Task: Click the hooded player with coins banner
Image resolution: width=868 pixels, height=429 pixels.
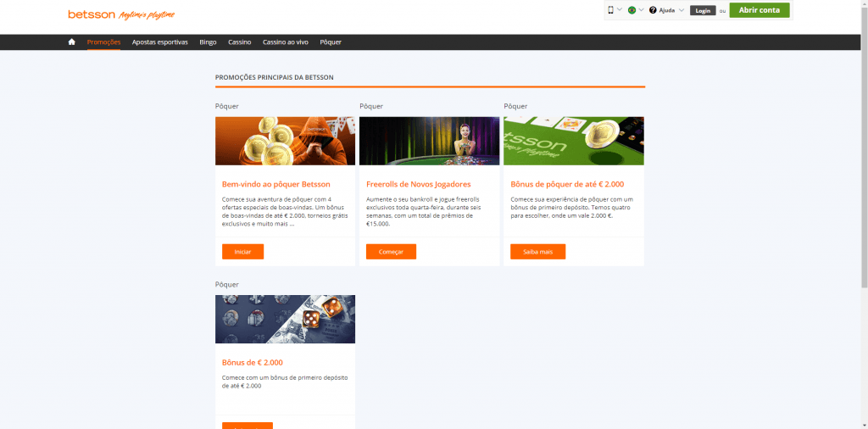Action: [x=285, y=141]
